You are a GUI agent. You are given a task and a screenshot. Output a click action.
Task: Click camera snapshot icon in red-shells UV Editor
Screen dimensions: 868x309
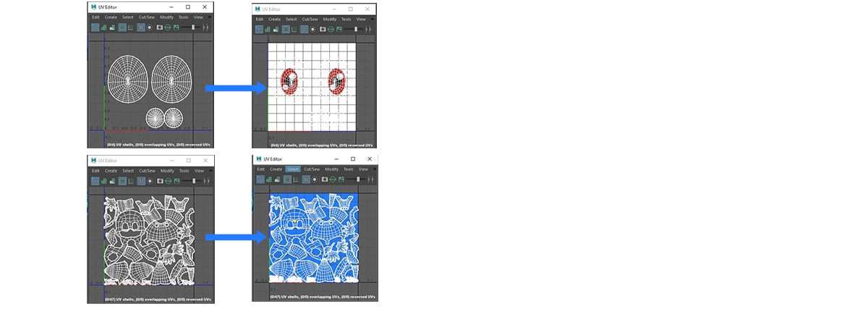(x=323, y=29)
